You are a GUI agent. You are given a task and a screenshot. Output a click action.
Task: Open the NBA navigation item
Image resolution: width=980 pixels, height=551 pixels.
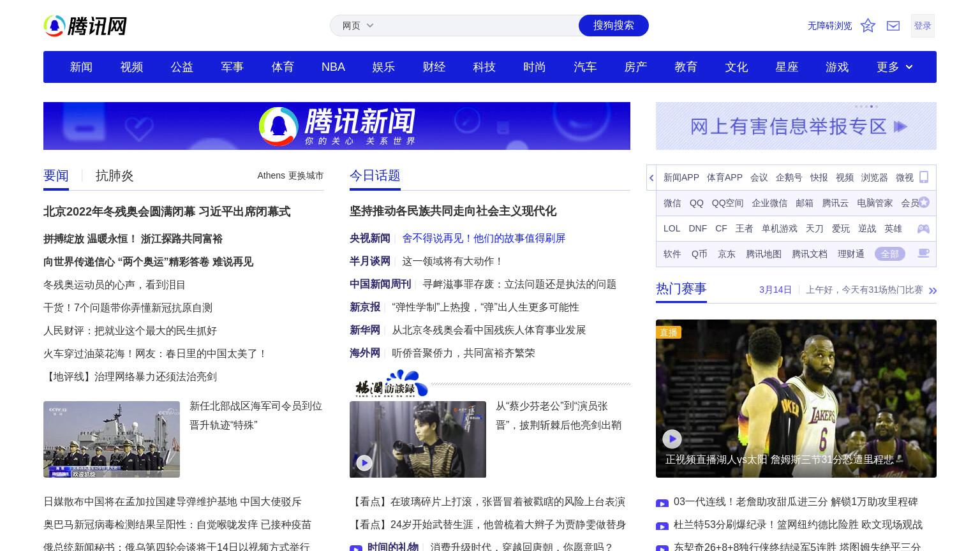333,67
